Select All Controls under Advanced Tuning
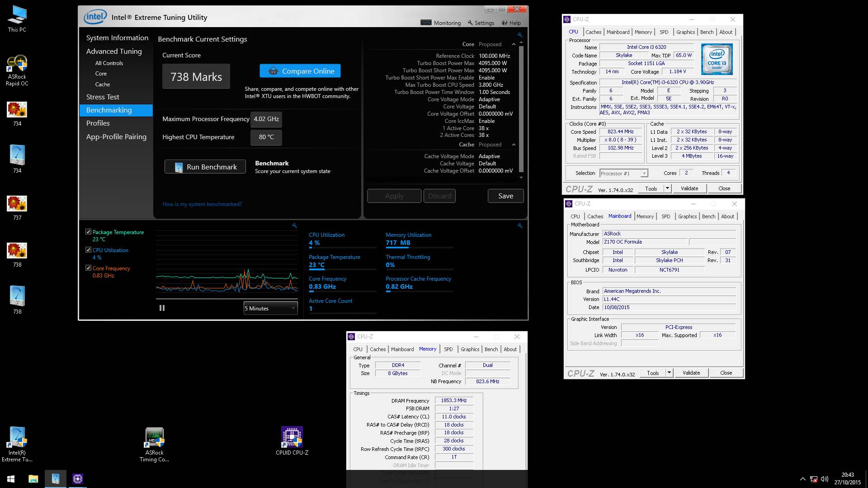The height and width of the screenshot is (488, 868). coord(109,63)
